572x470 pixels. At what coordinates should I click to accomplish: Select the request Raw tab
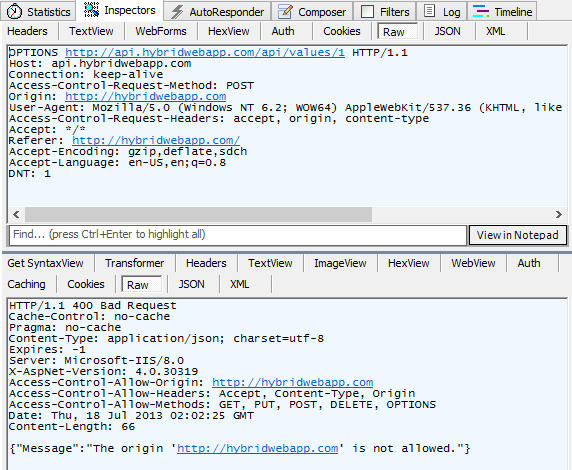tap(397, 32)
